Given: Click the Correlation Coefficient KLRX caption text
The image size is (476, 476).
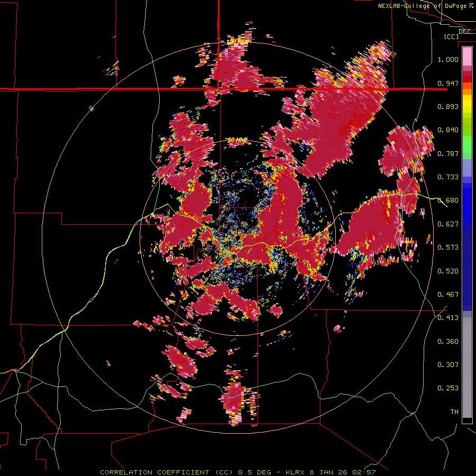Looking at the screenshot, I should click(237, 472).
